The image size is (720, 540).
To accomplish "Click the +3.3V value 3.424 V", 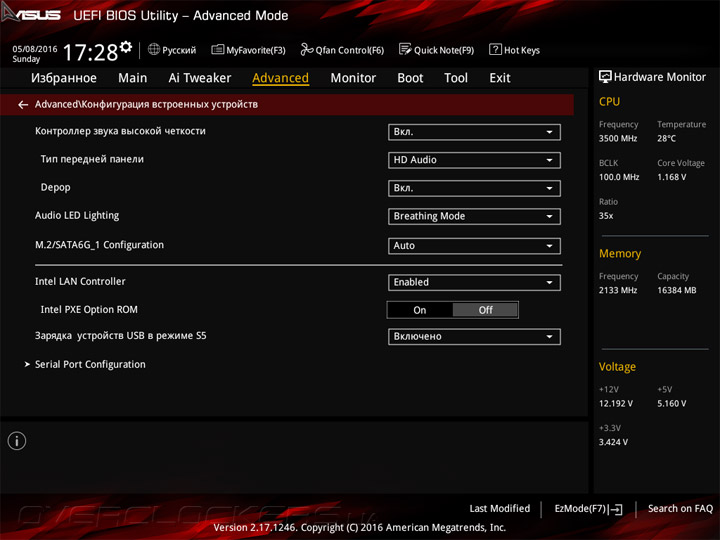I will pyautogui.click(x=613, y=442).
